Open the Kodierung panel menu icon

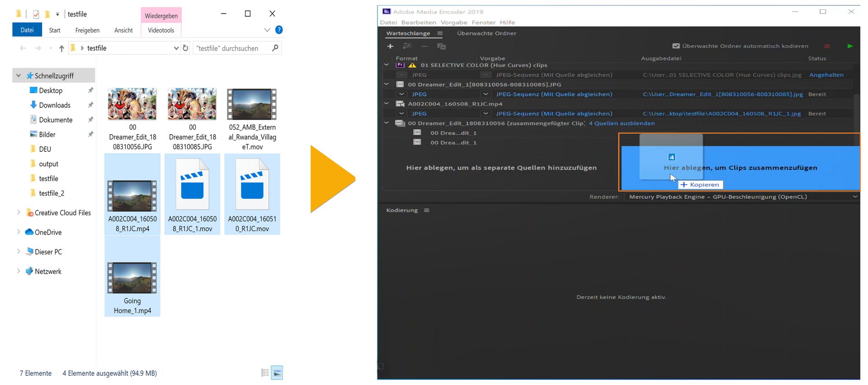(x=426, y=210)
